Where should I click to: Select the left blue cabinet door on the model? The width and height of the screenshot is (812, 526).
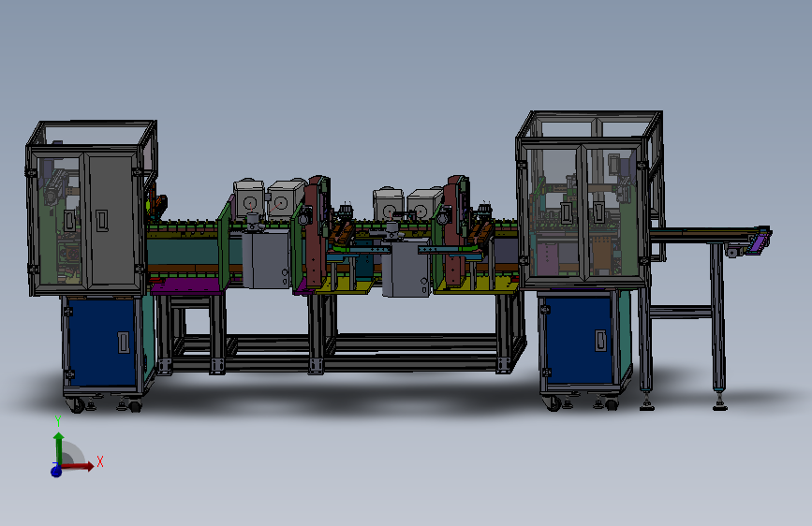coord(101,343)
